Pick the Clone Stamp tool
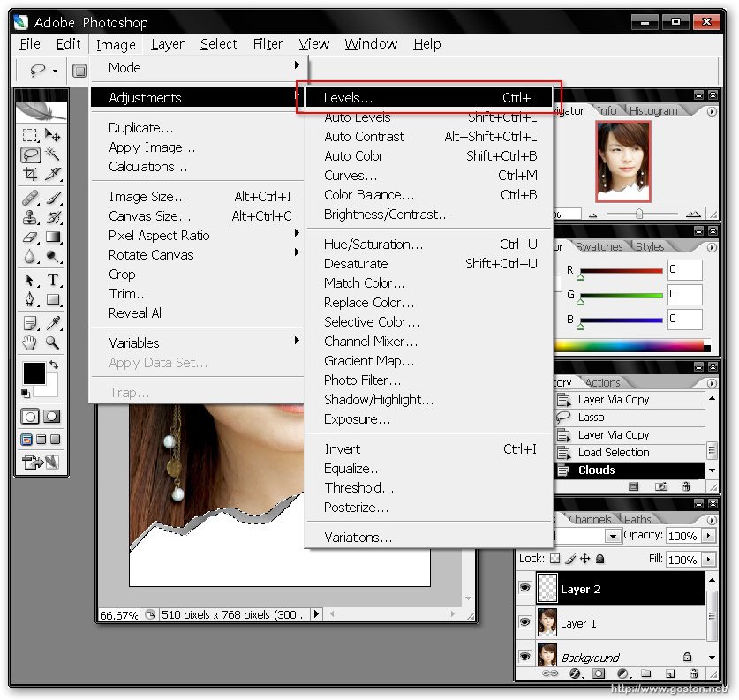 pos(30,217)
